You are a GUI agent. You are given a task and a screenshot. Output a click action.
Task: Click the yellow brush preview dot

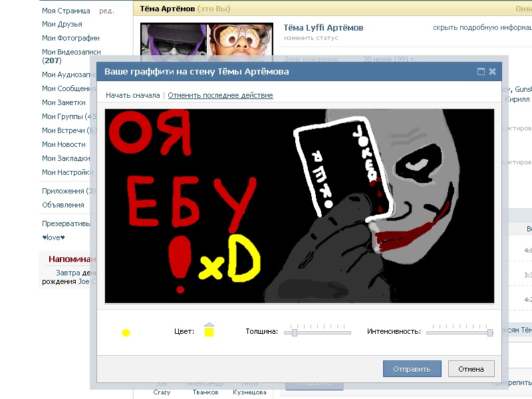126,333
